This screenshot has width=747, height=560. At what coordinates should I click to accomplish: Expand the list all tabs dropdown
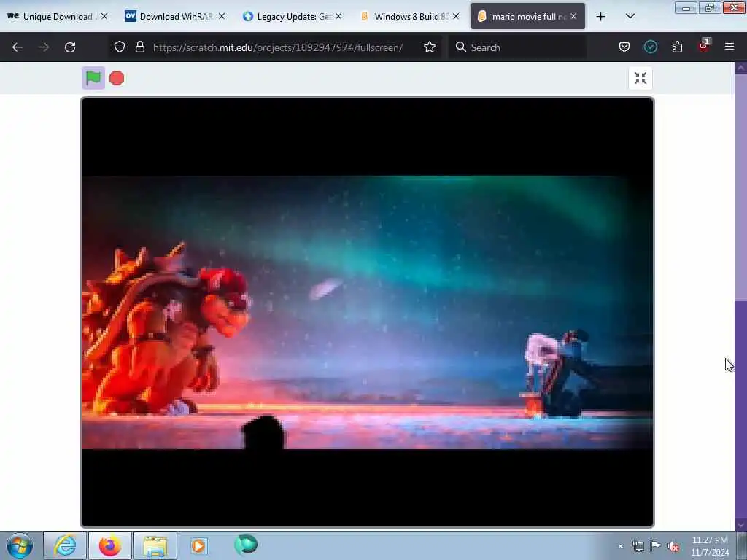630,16
